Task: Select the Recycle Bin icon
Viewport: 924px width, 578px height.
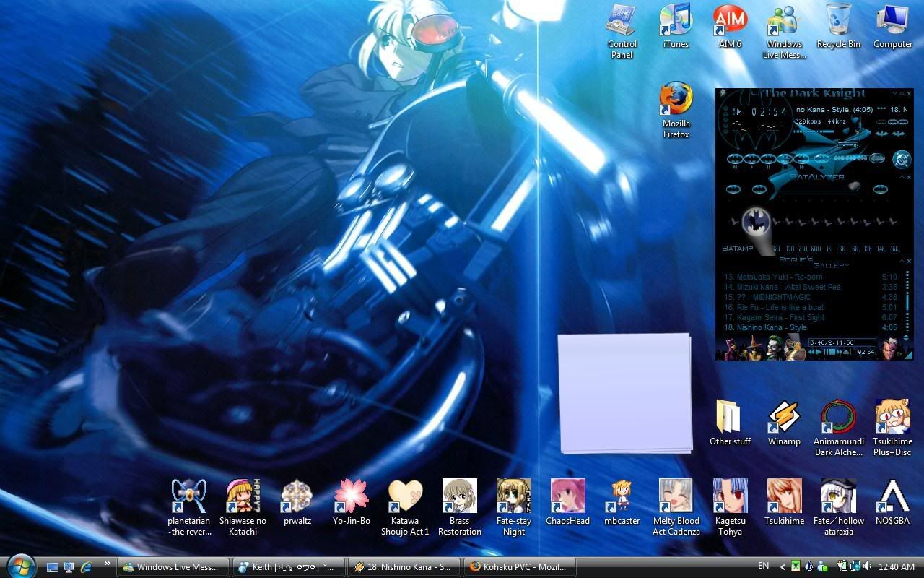Action: (x=838, y=22)
